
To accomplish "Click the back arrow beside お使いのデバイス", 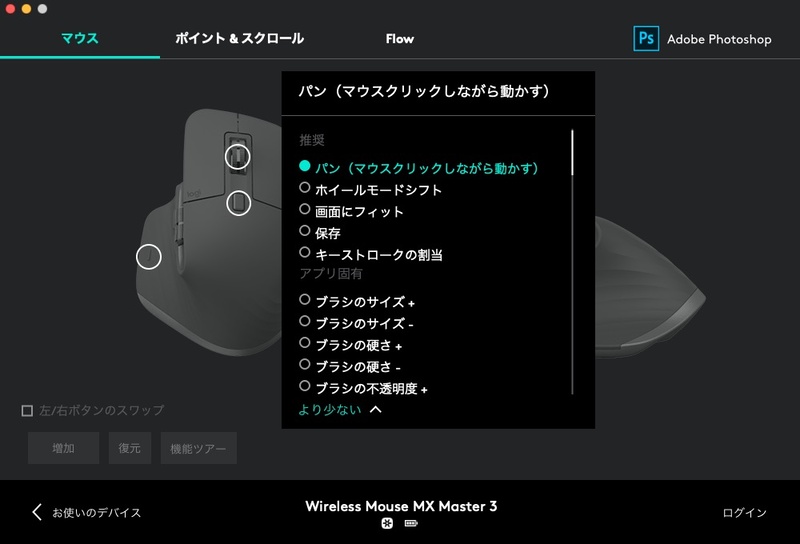I will pyautogui.click(x=37, y=512).
